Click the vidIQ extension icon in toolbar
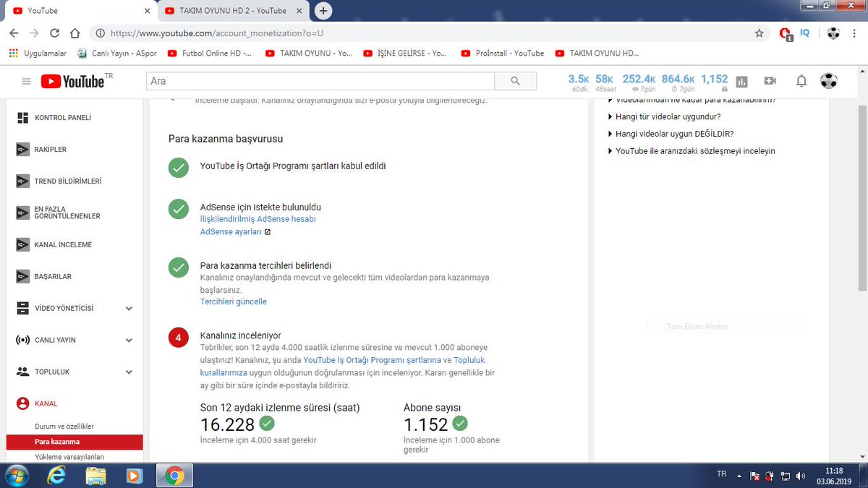 [804, 33]
